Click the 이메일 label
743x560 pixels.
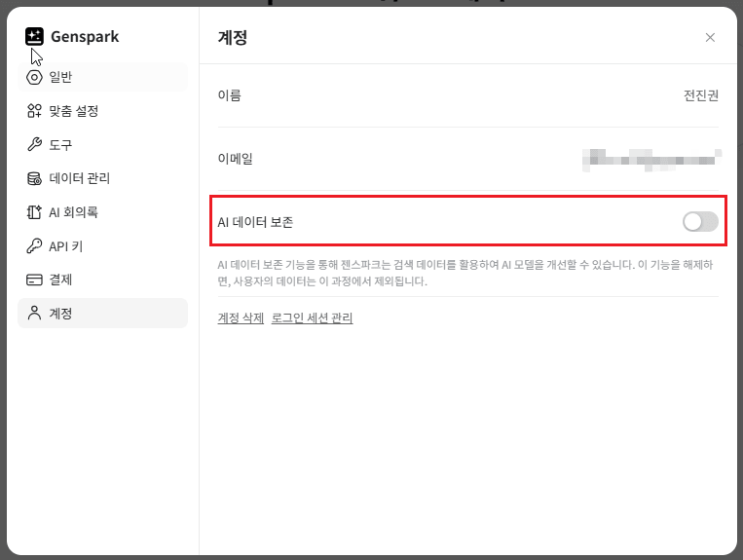point(235,158)
